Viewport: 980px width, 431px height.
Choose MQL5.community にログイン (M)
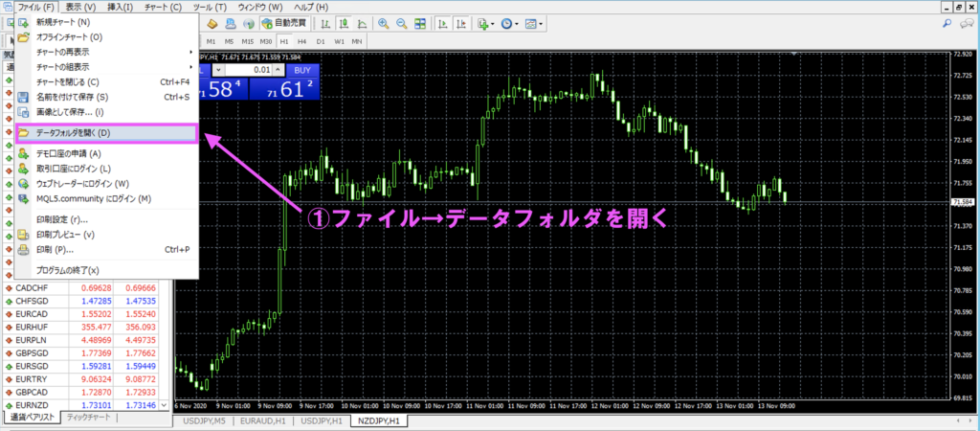106,198
